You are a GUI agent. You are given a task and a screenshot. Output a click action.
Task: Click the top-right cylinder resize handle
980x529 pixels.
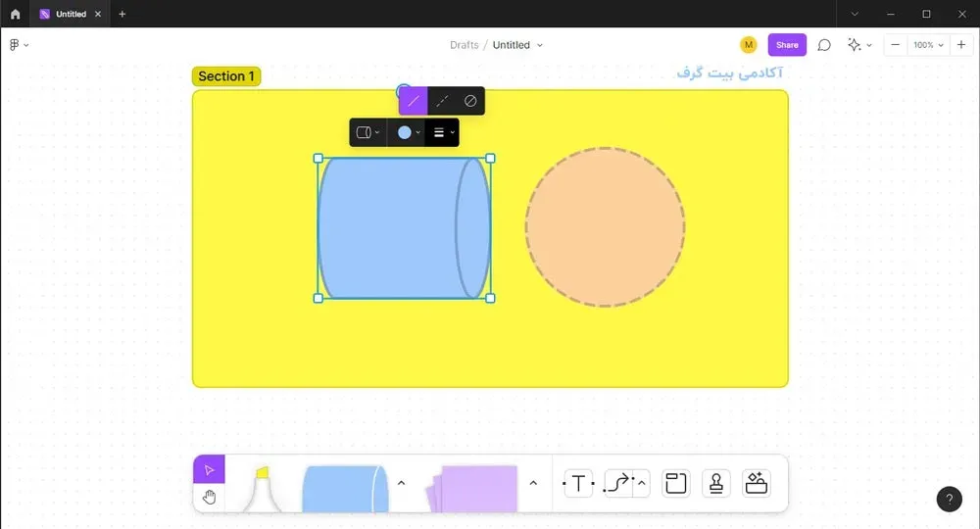click(x=490, y=158)
